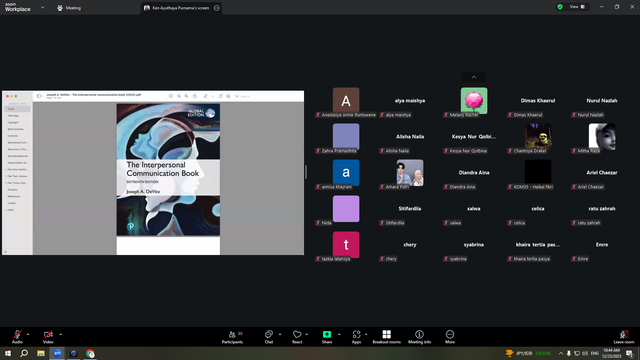Select Amara Putri's photo tile
640x360 pixels.
410,172
